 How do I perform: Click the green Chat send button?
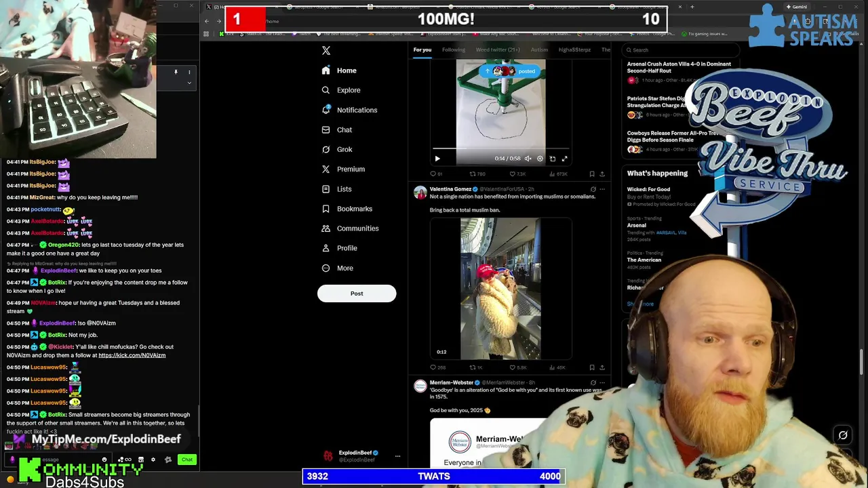pos(187,460)
